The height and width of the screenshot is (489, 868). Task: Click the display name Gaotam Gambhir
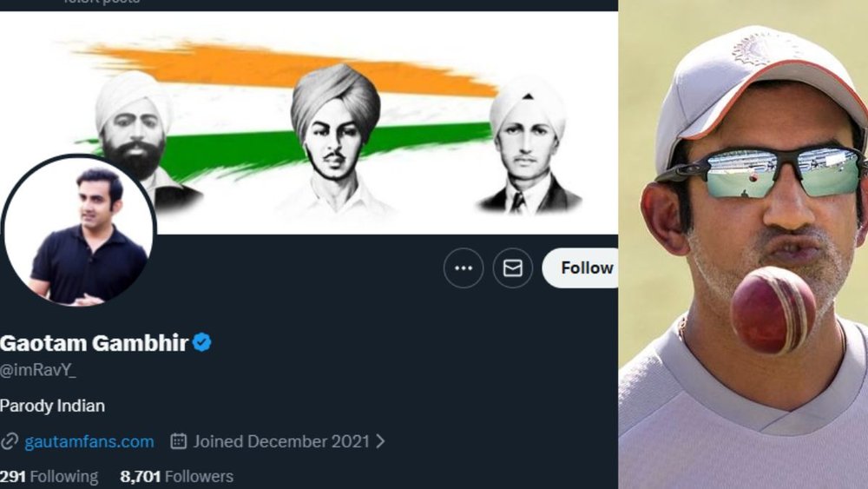tap(94, 343)
